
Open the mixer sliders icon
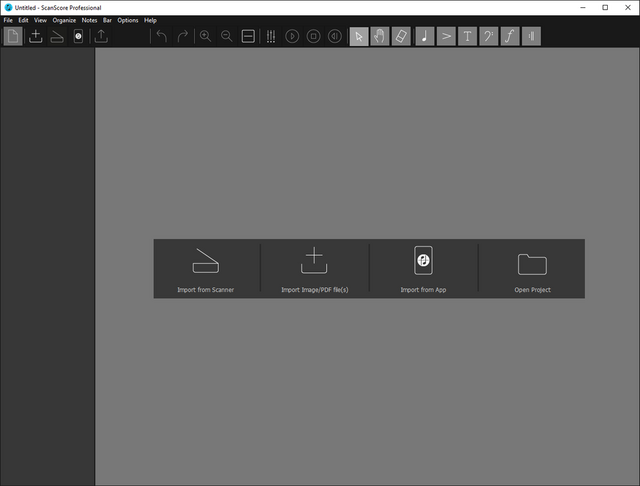click(271, 36)
